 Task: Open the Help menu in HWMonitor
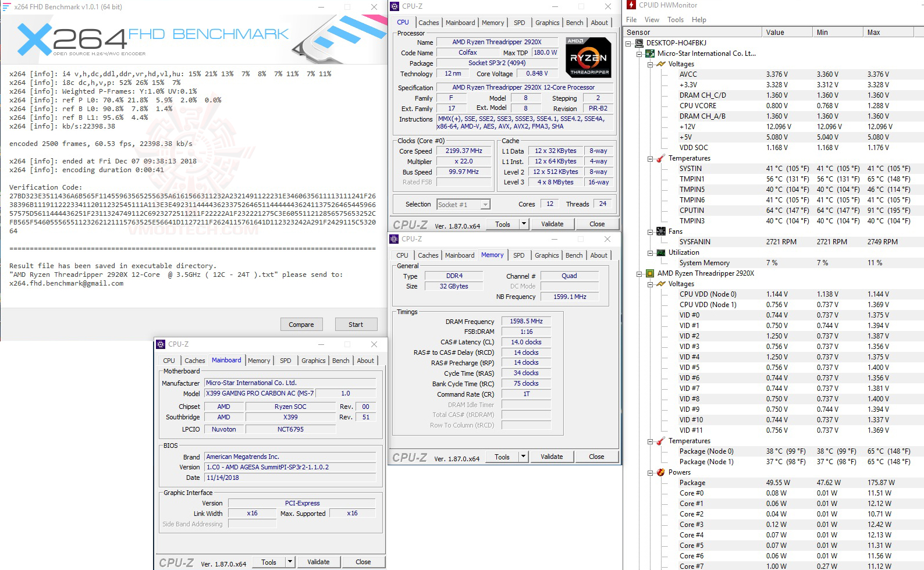point(699,20)
